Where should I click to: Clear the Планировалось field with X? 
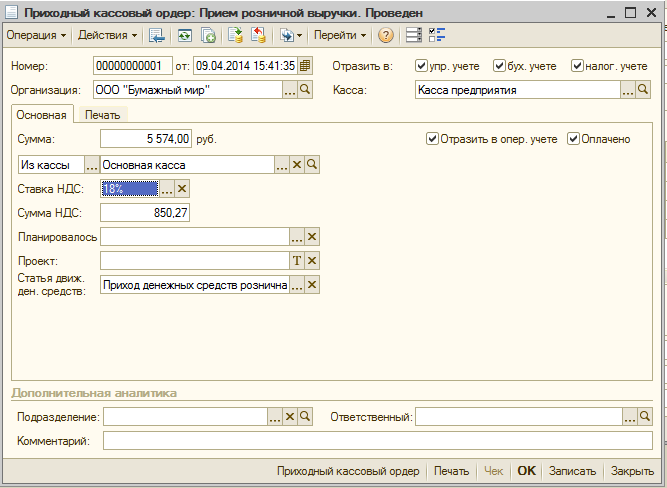pyautogui.click(x=312, y=237)
